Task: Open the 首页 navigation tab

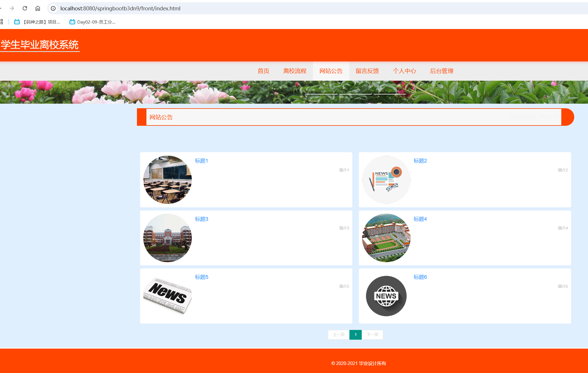Action: click(263, 71)
